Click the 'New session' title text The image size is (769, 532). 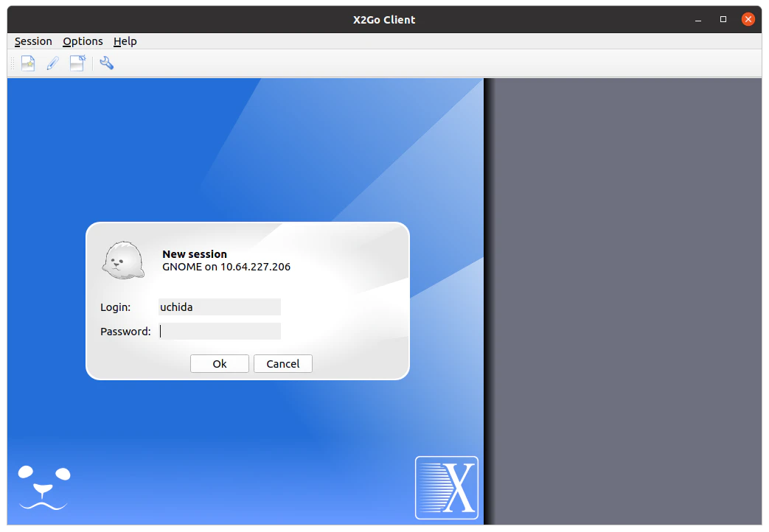pos(195,254)
